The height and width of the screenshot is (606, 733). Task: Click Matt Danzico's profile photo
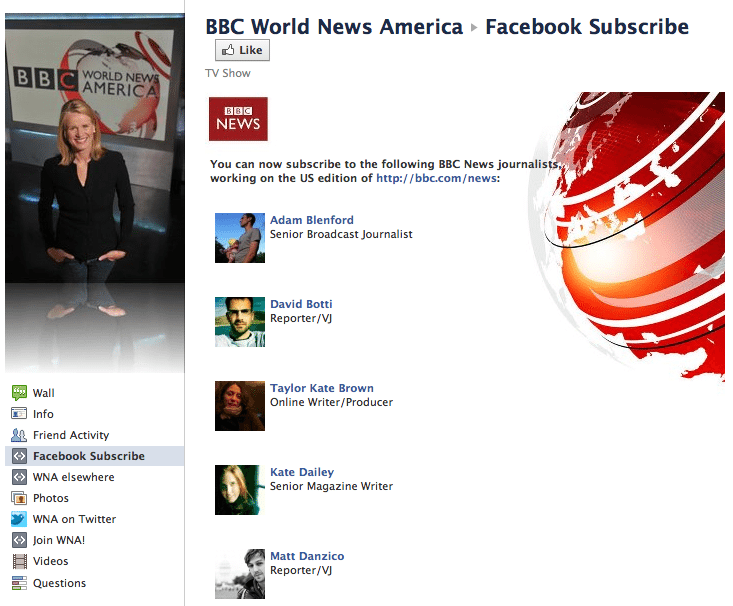point(240,574)
